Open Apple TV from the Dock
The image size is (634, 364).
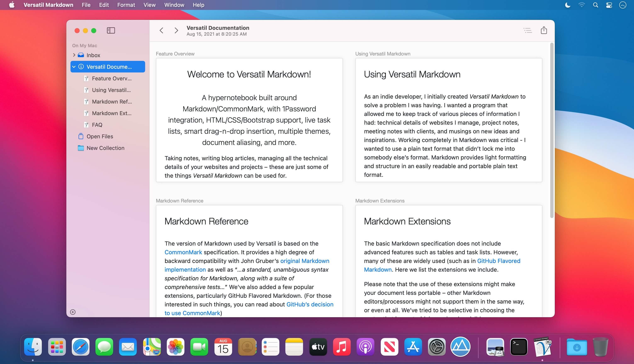(x=318, y=347)
